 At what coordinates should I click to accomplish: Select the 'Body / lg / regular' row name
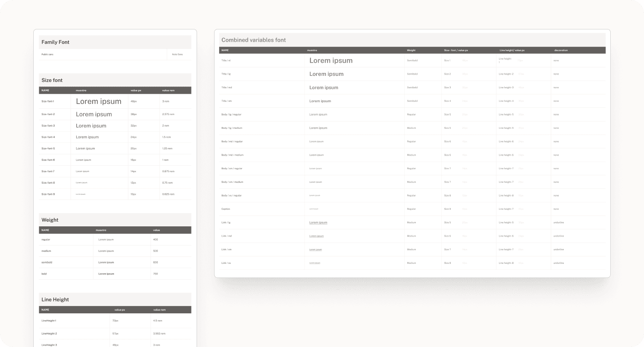click(231, 115)
